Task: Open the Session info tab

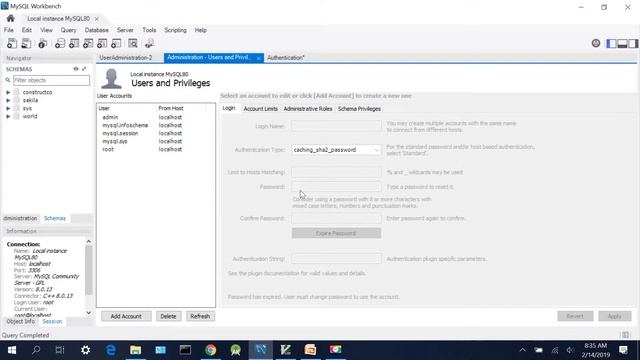Action: click(52, 322)
